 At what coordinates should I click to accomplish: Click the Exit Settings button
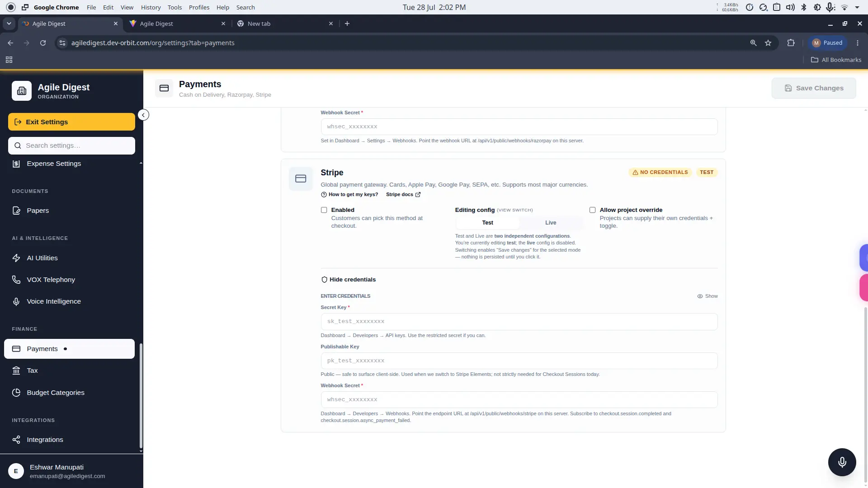[x=71, y=122]
